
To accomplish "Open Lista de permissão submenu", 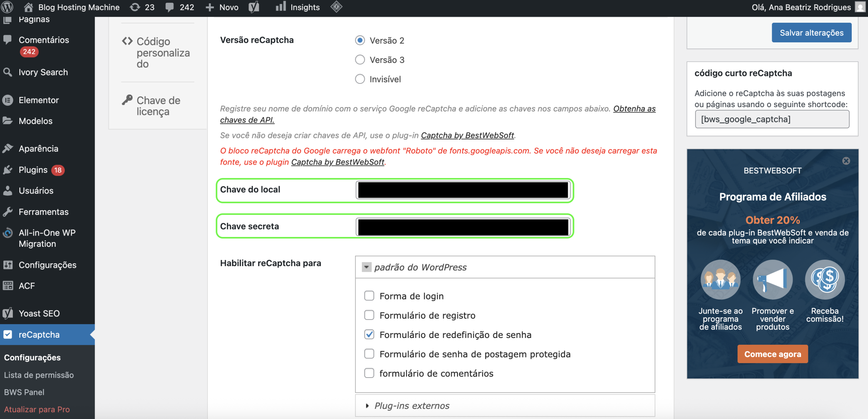I will [x=39, y=375].
